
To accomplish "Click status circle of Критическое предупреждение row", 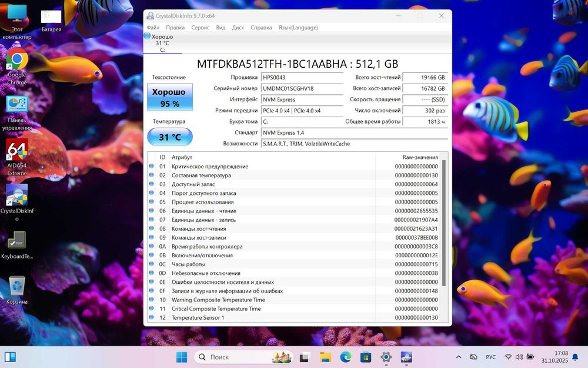I will [151, 166].
